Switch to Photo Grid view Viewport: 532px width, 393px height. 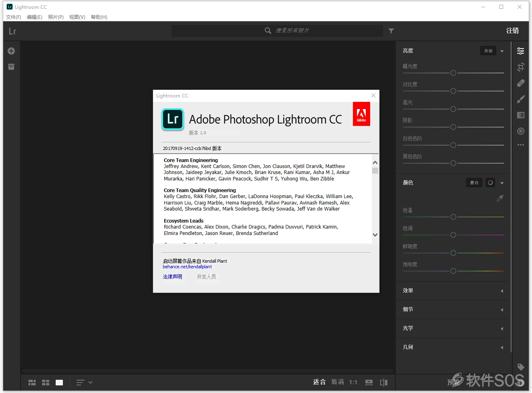tap(32, 383)
